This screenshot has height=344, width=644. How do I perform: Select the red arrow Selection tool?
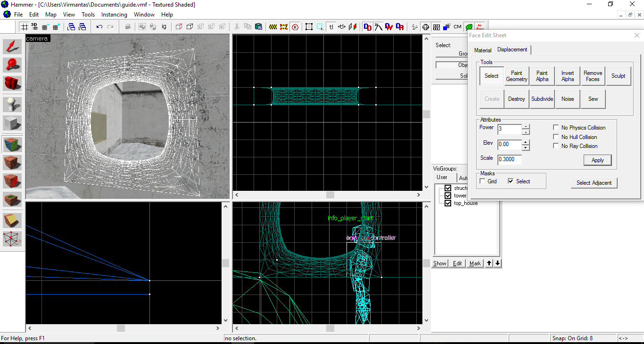(13, 46)
